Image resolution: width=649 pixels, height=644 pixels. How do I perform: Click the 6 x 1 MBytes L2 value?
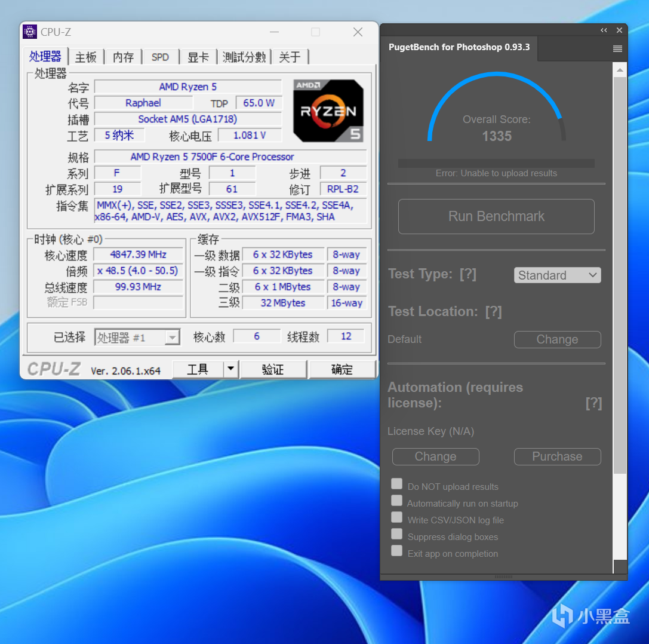[x=283, y=287]
